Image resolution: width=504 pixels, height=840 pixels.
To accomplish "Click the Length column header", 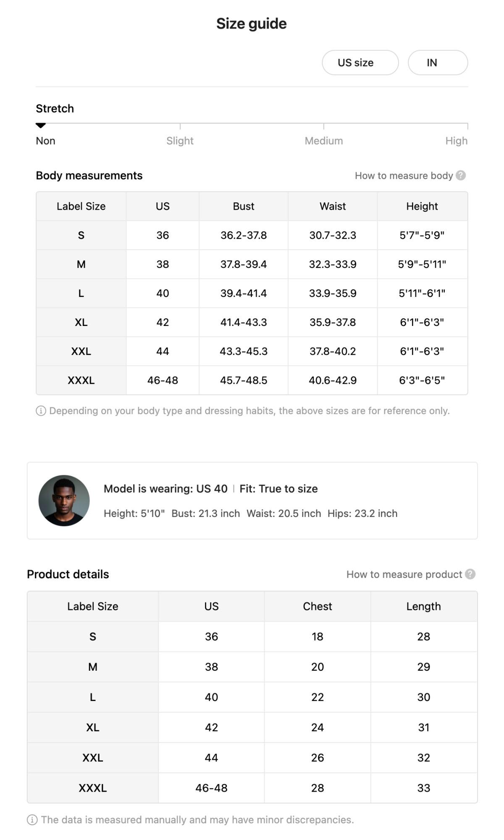I will [423, 606].
